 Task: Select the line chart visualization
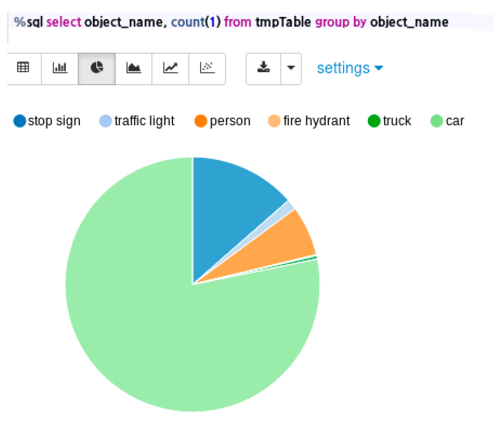click(170, 68)
